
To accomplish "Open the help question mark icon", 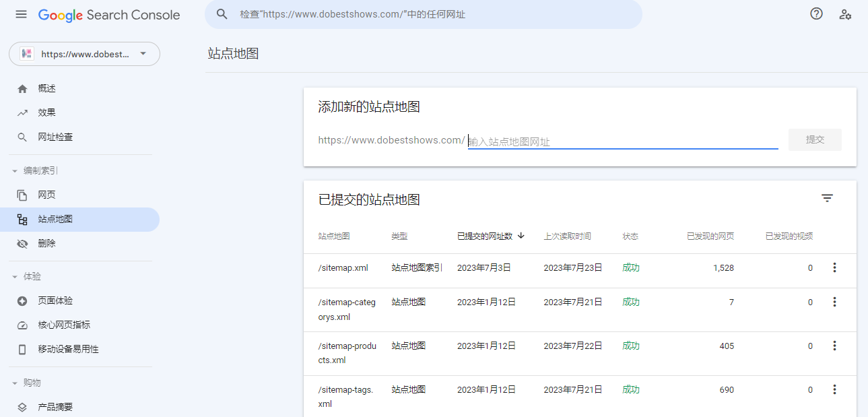I will (816, 13).
